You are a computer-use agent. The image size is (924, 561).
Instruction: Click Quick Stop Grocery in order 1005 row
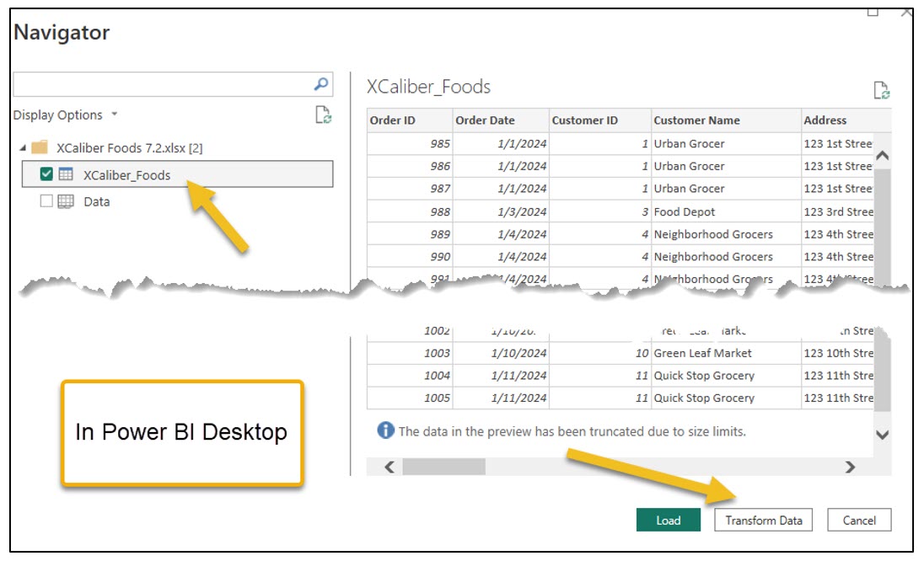click(726, 398)
